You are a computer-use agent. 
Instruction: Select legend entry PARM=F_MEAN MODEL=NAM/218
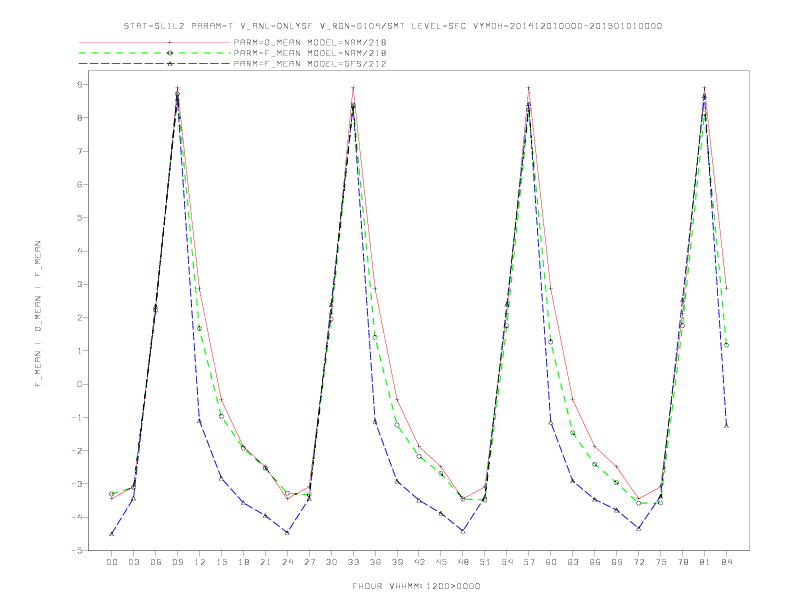(x=310, y=53)
